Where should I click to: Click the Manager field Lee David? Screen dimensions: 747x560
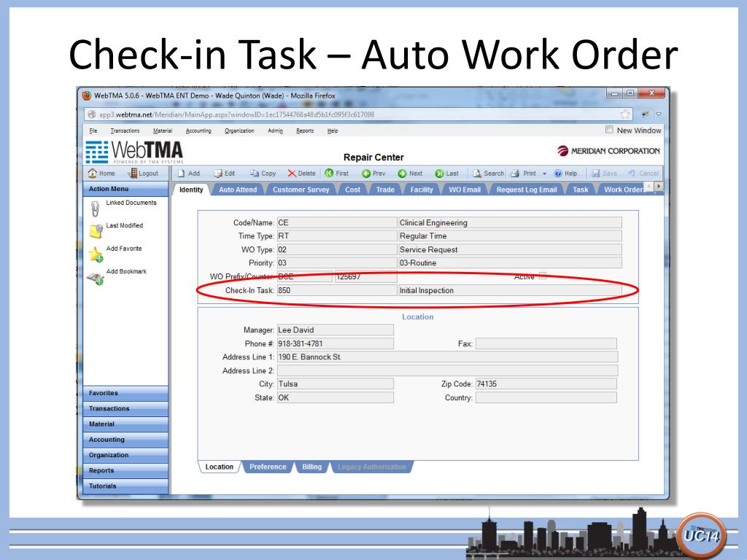(336, 330)
